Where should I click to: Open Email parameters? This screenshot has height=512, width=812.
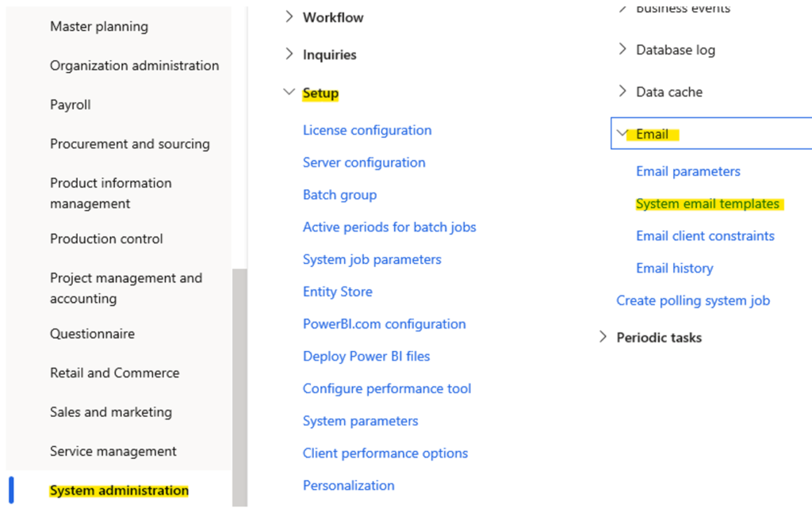click(688, 170)
